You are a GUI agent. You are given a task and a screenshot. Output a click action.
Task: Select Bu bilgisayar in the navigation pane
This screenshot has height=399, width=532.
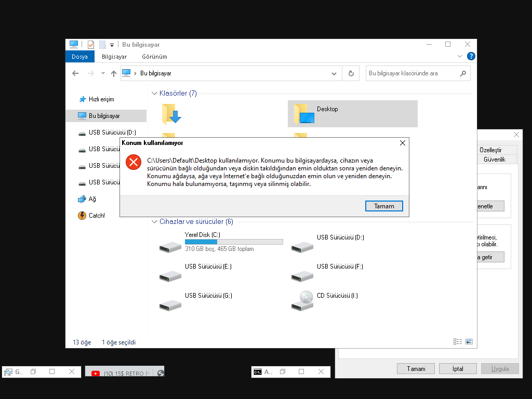pos(106,116)
